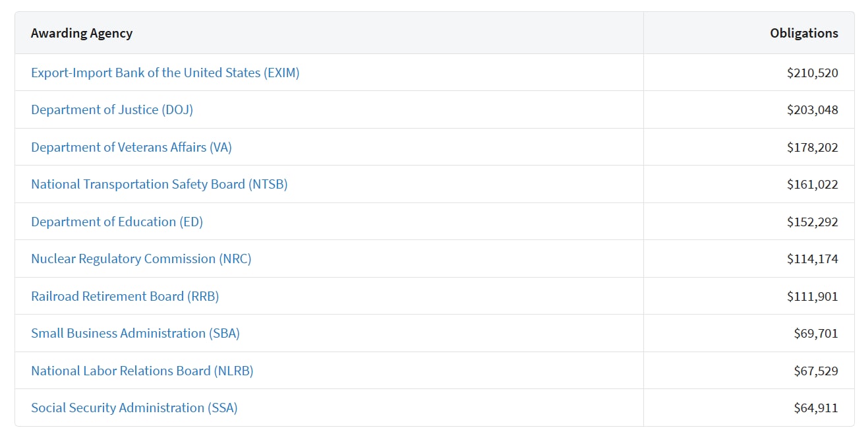Viewport: 868px width, 430px height.
Task: Open Railroad Retirement Board (RRB) link
Action: tap(125, 296)
